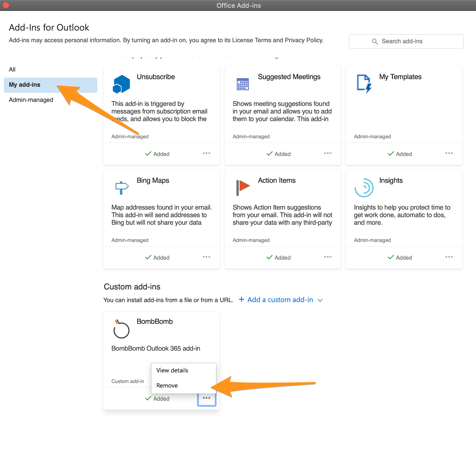Select View details from BombBomb menu
This screenshot has height=451, width=476.
coord(184,370)
